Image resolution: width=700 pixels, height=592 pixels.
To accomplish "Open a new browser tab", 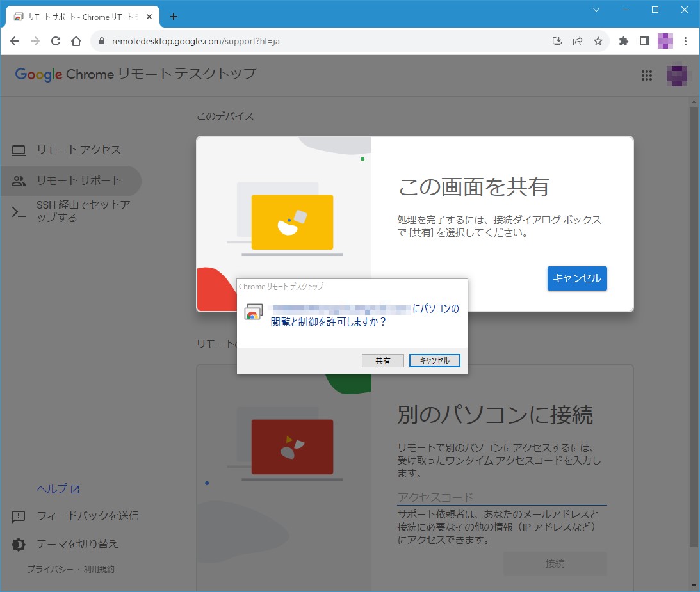I will click(x=174, y=17).
